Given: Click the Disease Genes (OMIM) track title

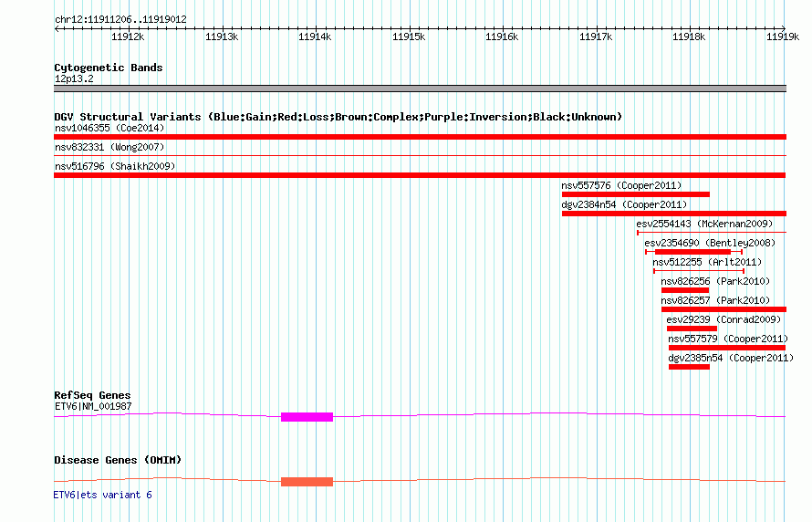Looking at the screenshot, I should pos(118,460).
